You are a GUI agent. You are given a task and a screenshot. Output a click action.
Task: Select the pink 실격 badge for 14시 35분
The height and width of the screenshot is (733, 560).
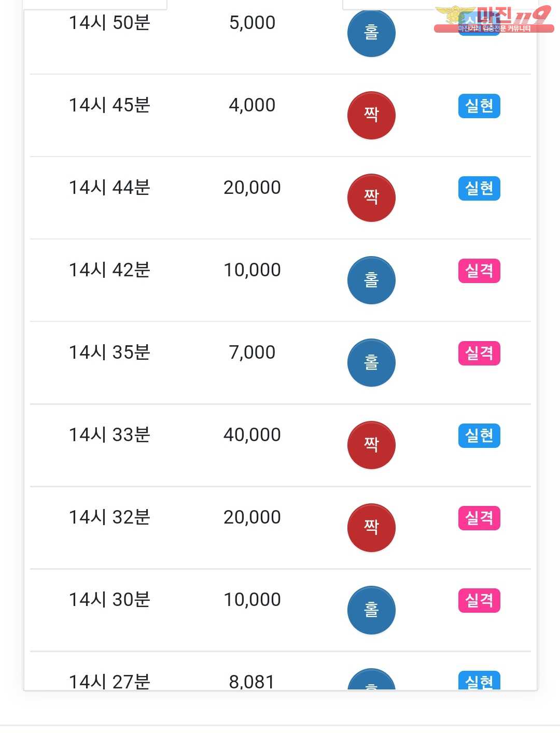coord(479,353)
